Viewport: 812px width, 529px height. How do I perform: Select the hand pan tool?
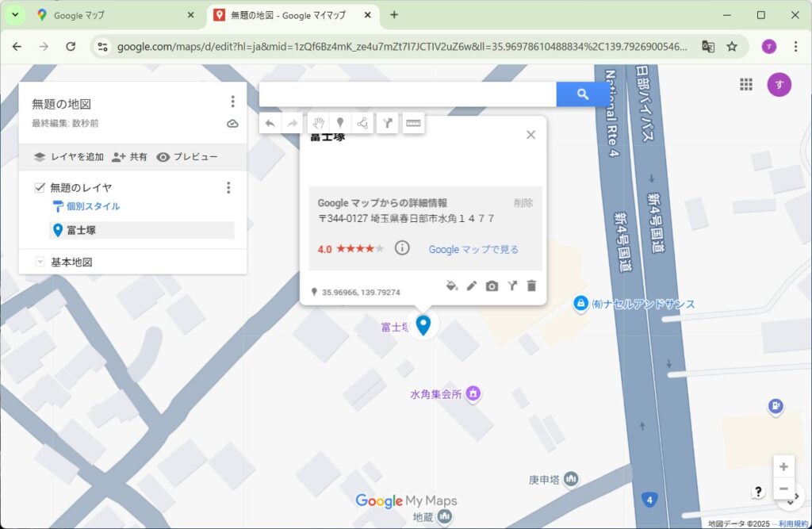click(318, 123)
